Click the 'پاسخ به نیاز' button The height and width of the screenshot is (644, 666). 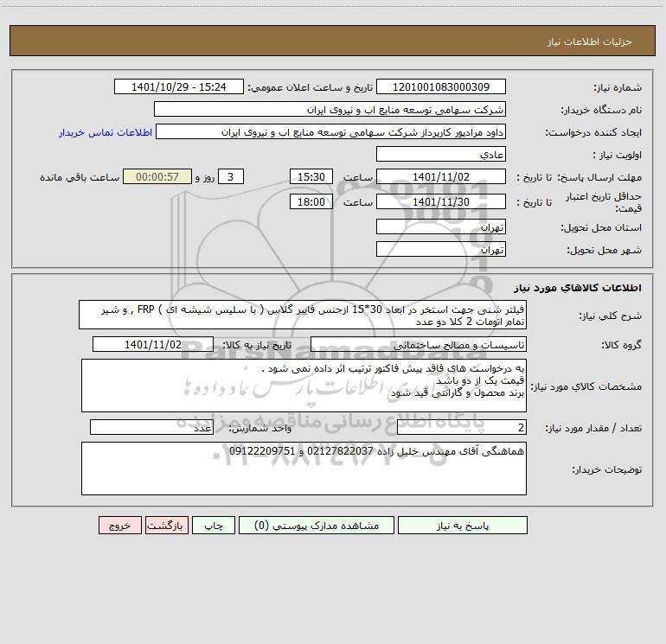[463, 525]
